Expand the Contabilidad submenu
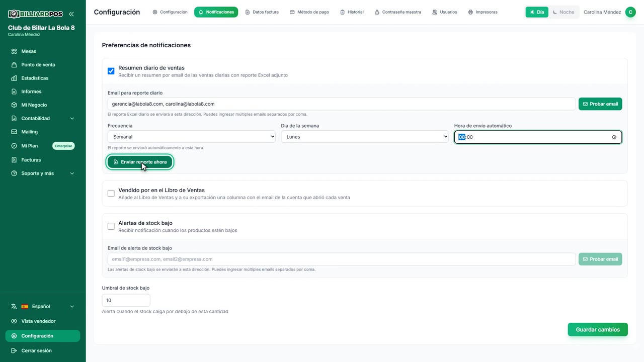 click(43, 119)
